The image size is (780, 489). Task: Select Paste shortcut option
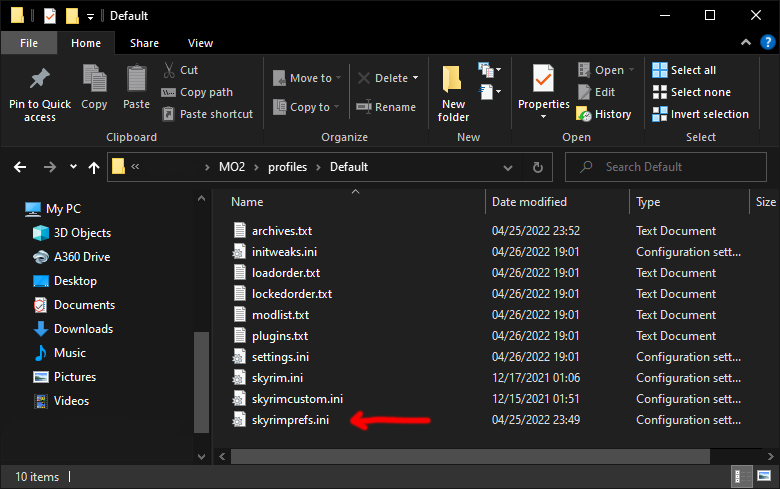[208, 114]
